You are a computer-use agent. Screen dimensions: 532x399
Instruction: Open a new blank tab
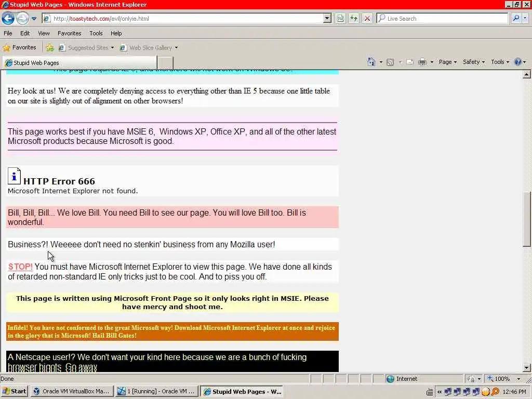point(166,63)
